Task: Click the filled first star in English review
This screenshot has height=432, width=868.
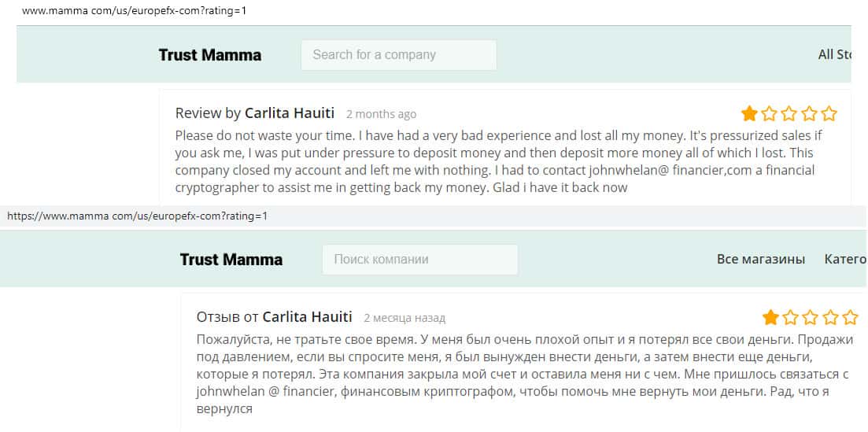Action: point(749,114)
